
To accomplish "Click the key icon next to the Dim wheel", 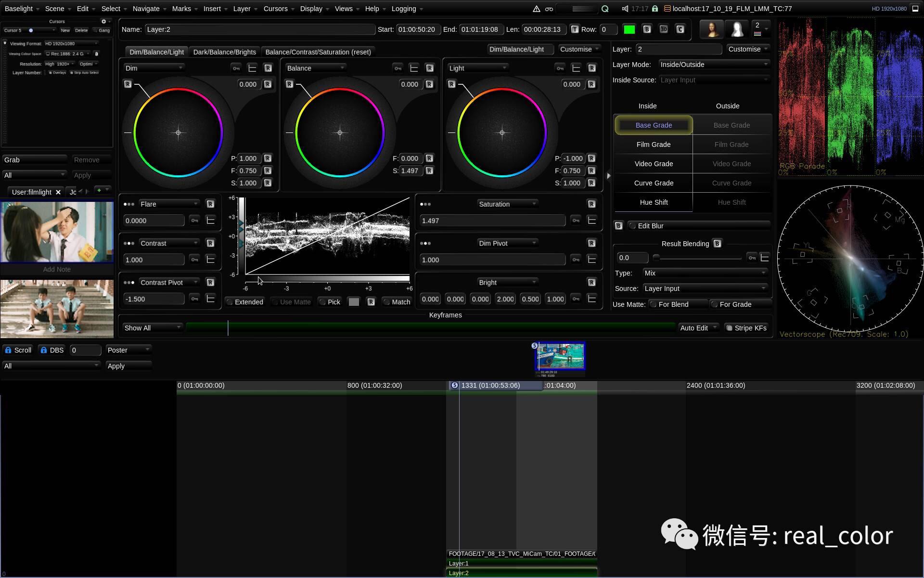I will pyautogui.click(x=236, y=68).
